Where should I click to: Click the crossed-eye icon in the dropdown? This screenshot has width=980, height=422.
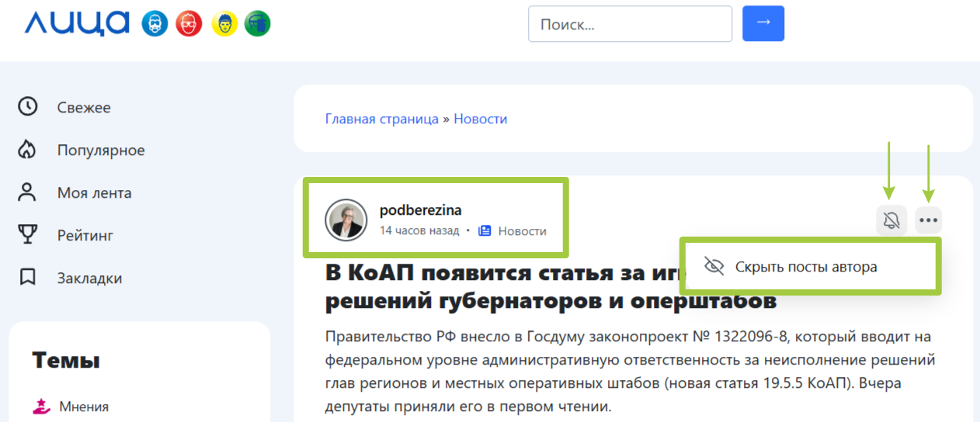[x=714, y=267]
